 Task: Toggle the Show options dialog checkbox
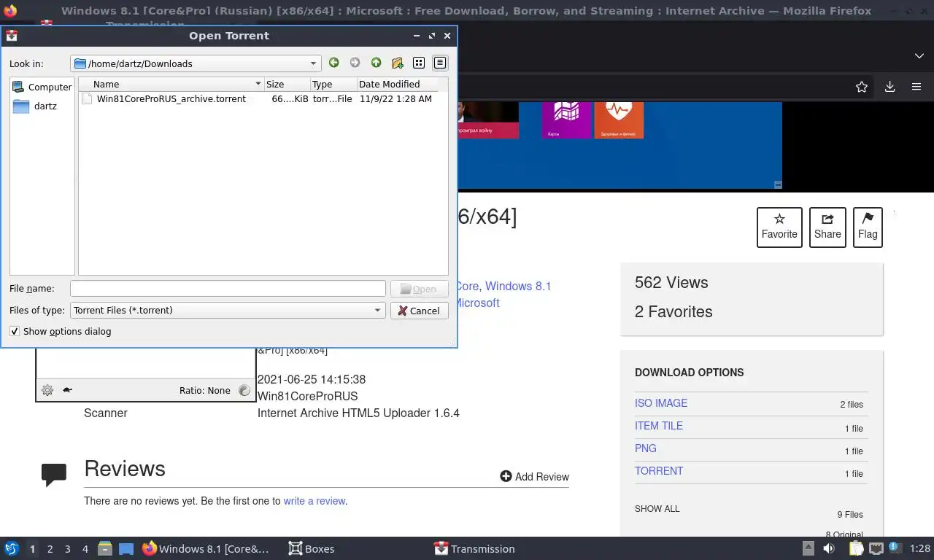(15, 331)
